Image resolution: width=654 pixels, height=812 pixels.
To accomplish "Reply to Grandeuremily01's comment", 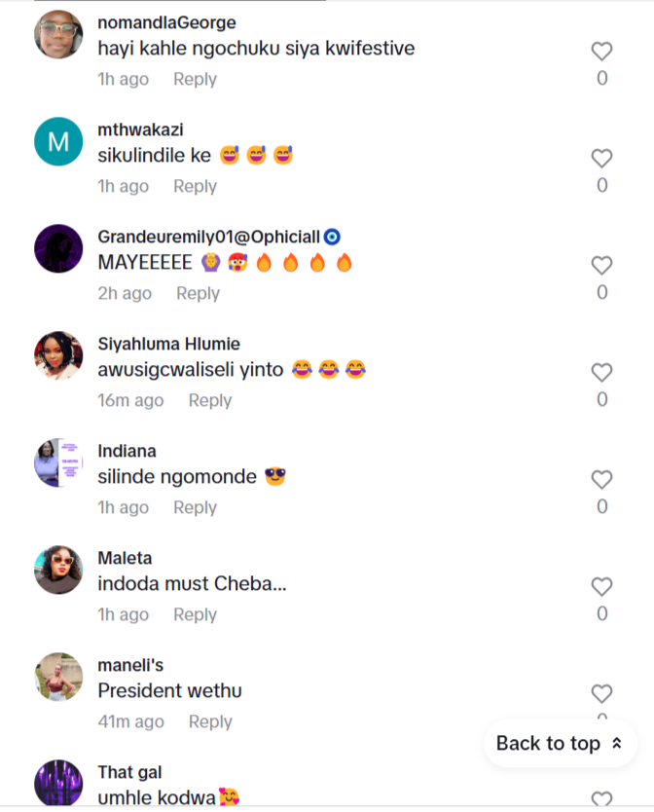I will point(198,293).
